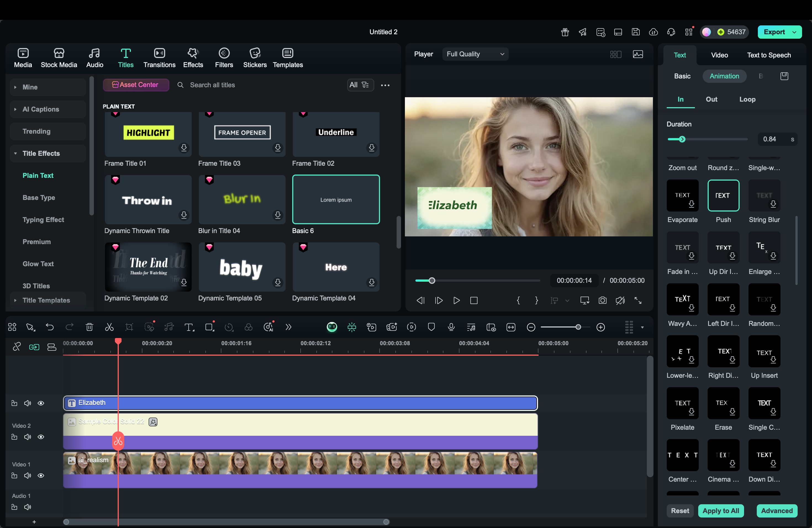Expand the AI Captions category
The width and height of the screenshot is (812, 528).
41,109
